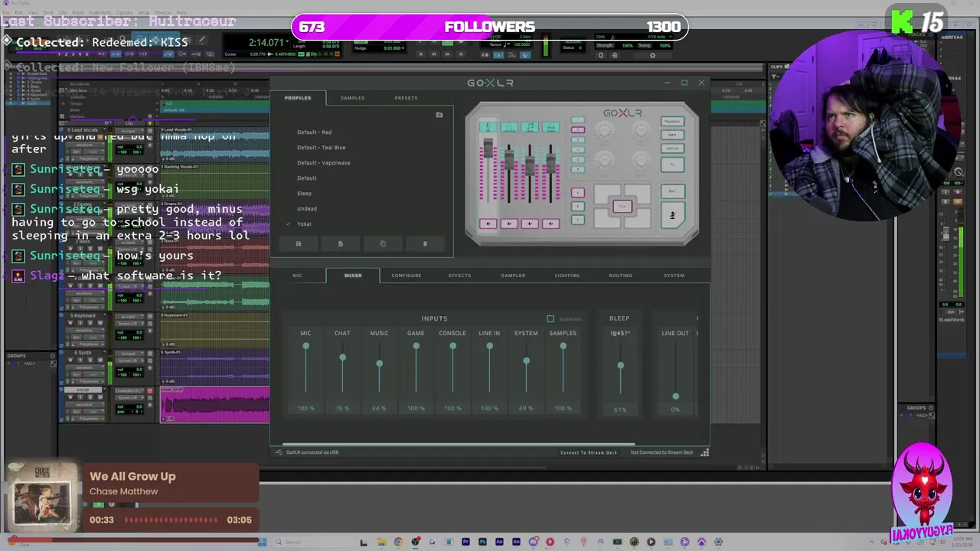The width and height of the screenshot is (980, 551).
Task: Select effect preset 1 button on device
Action: pos(578,120)
